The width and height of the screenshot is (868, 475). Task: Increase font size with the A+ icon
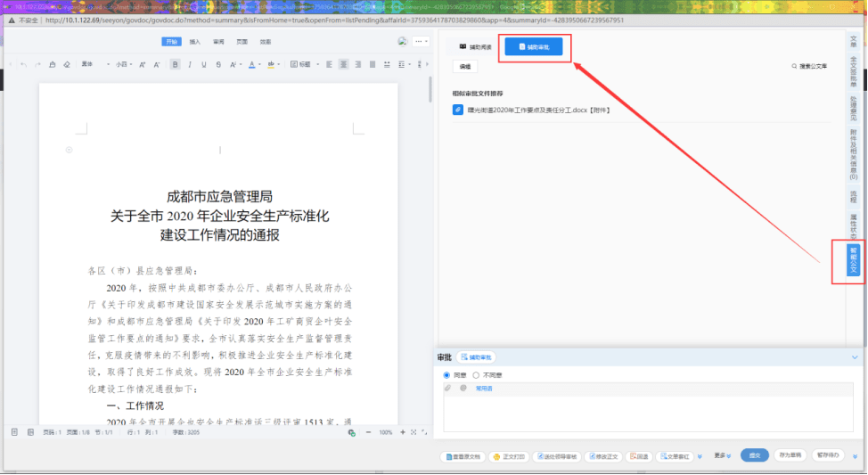[x=143, y=65]
